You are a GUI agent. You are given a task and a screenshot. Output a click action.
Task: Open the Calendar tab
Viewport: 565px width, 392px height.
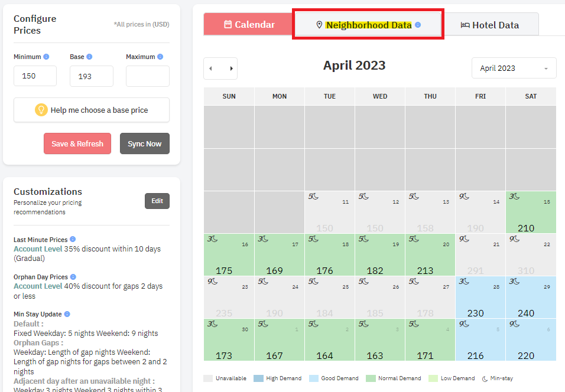point(249,24)
